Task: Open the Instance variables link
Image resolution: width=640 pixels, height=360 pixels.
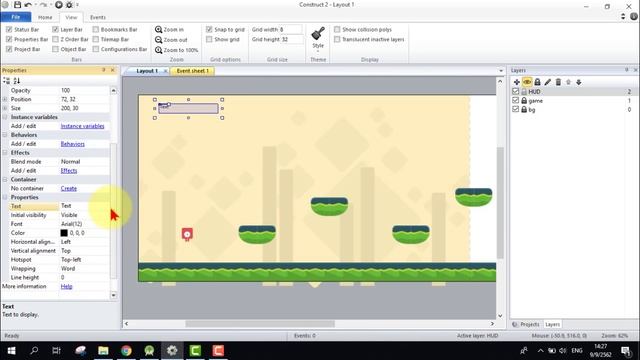Action: (x=82, y=126)
